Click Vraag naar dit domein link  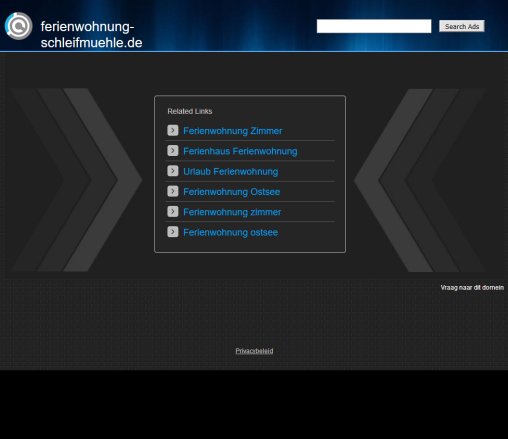472,288
